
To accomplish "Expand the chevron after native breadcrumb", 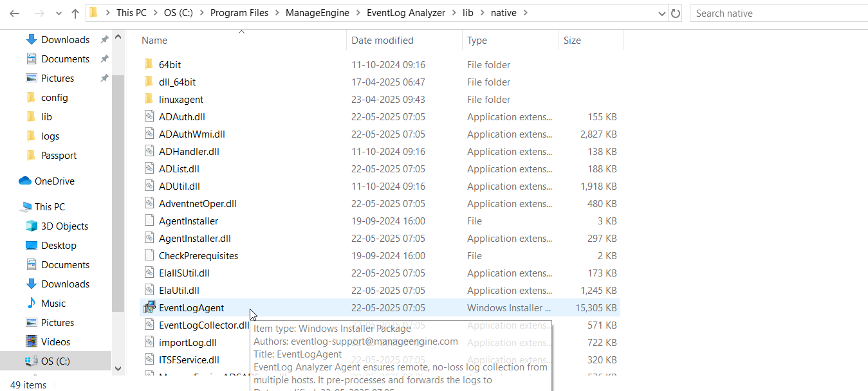I will [x=524, y=13].
